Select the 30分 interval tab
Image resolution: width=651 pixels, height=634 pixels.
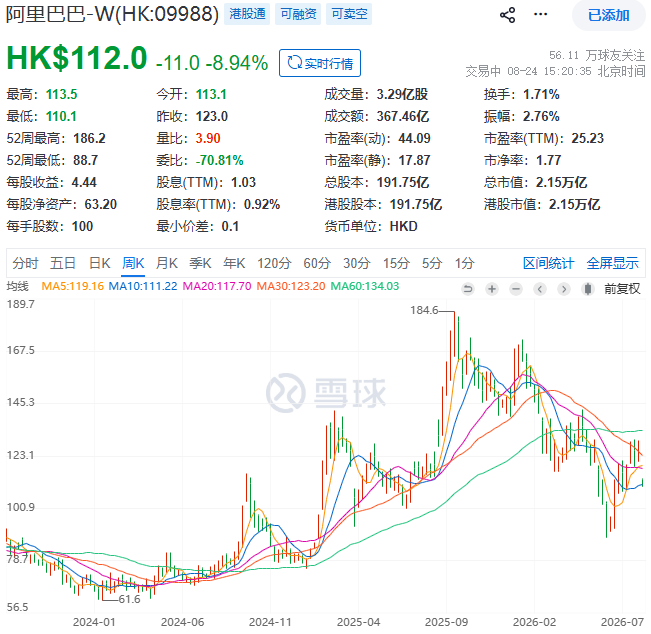click(357, 263)
